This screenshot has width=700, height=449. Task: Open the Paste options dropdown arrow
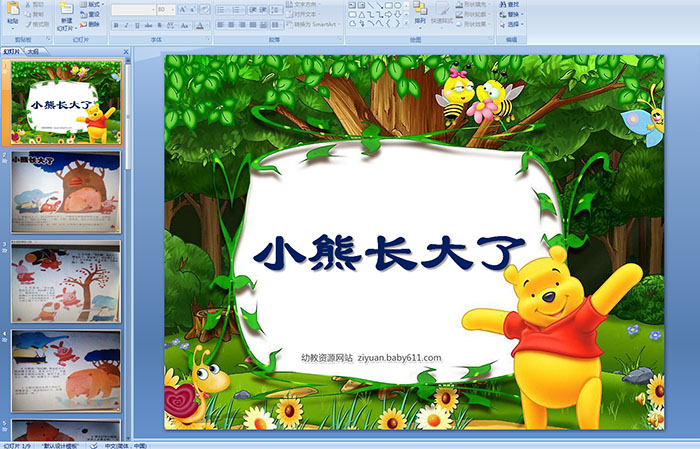tap(13, 29)
